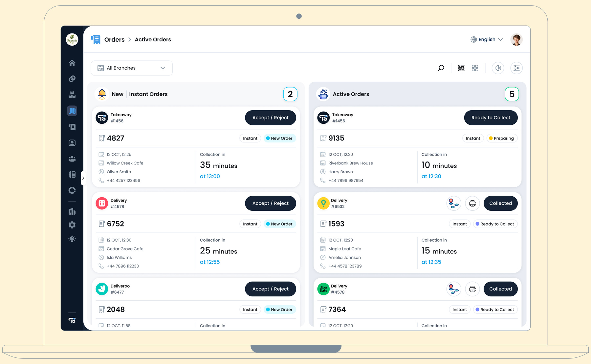Select the New orders tab

(117, 94)
